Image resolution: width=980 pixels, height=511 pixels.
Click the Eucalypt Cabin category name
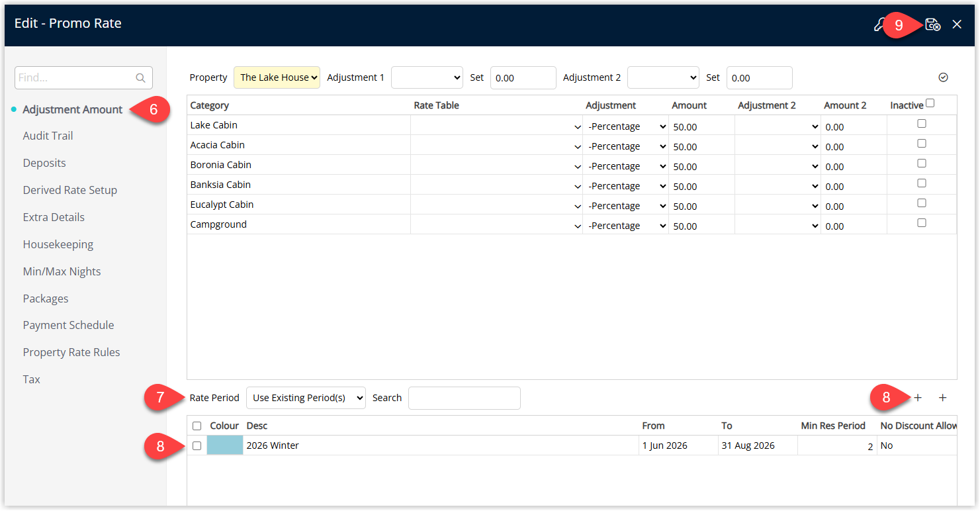tap(222, 205)
